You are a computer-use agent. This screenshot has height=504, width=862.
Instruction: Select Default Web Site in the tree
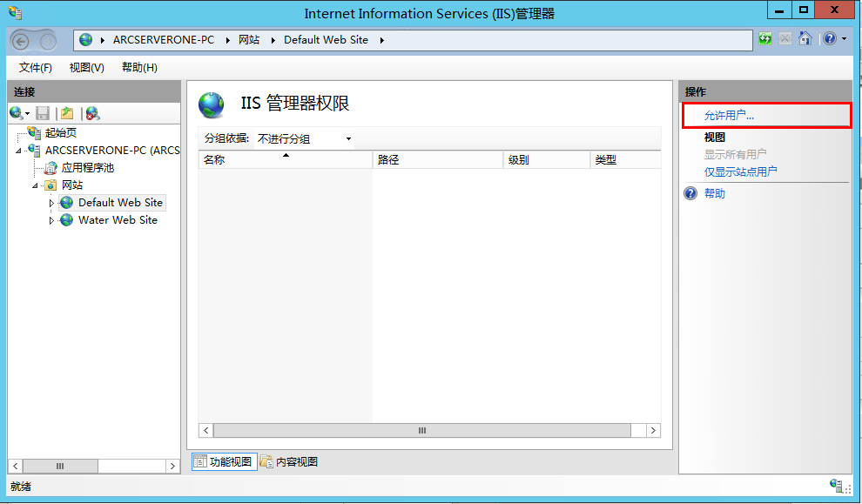pos(120,202)
